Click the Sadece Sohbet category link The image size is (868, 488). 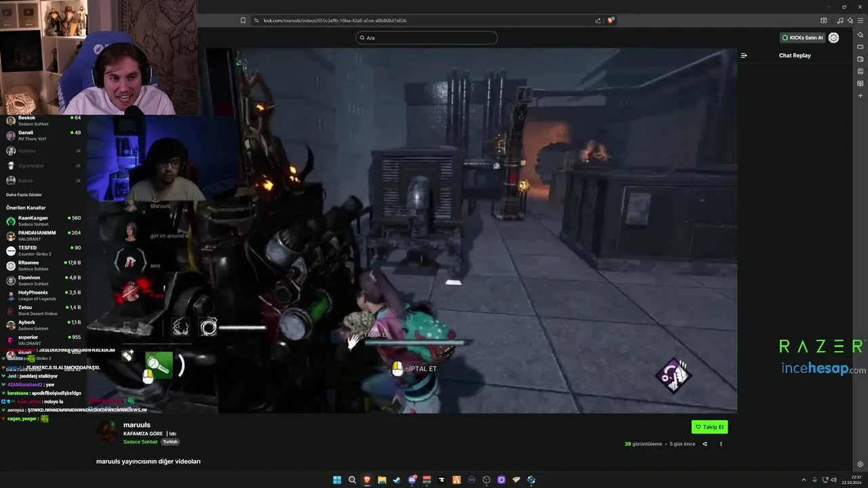click(x=140, y=442)
